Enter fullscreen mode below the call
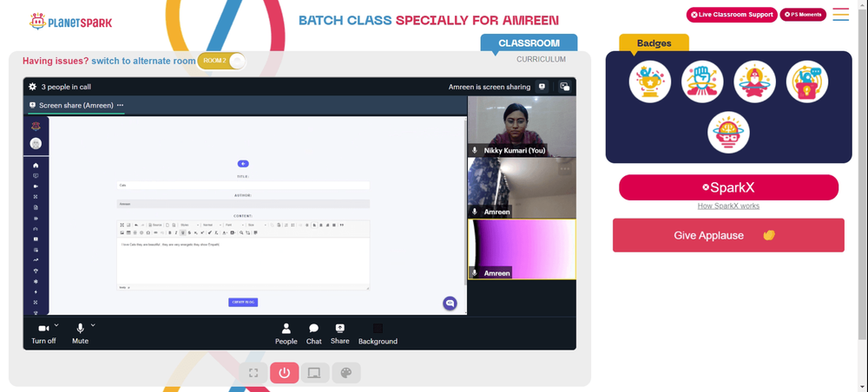868x392 pixels. 253,373
